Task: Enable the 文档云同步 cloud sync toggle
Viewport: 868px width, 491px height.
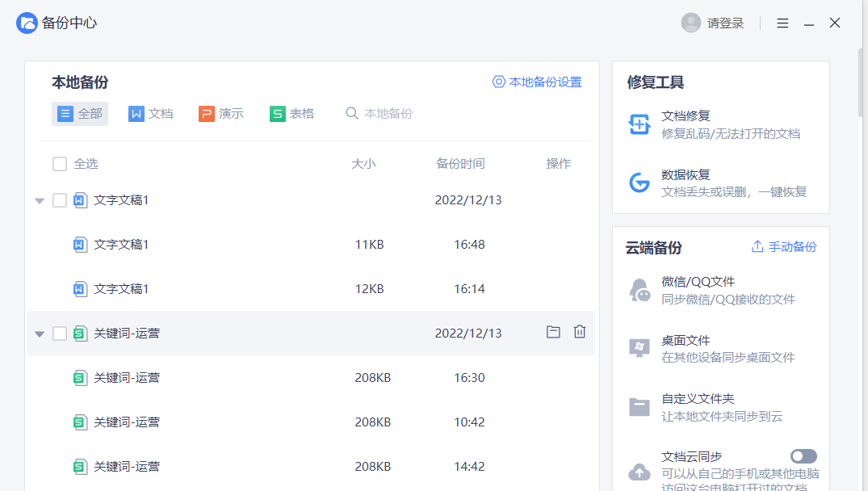Action: [x=803, y=455]
